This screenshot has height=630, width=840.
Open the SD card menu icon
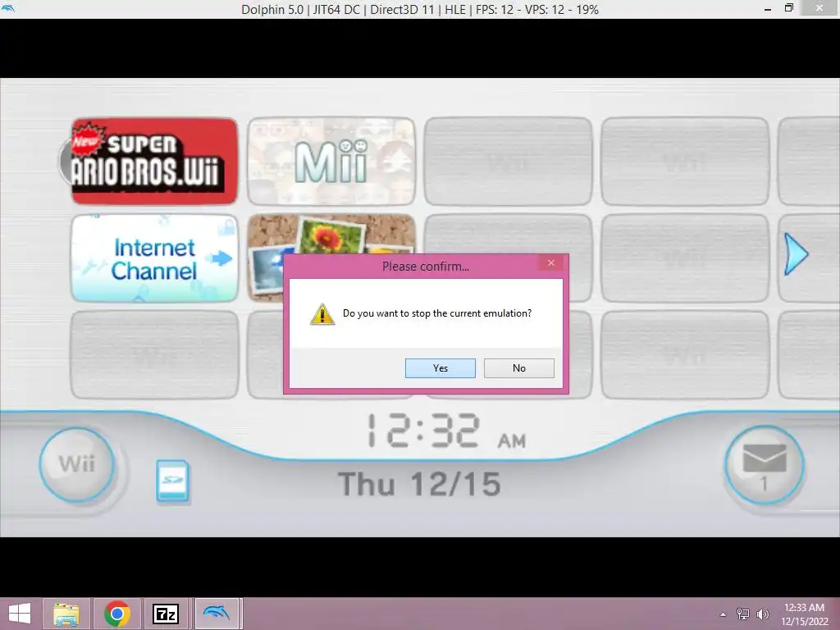click(x=172, y=481)
